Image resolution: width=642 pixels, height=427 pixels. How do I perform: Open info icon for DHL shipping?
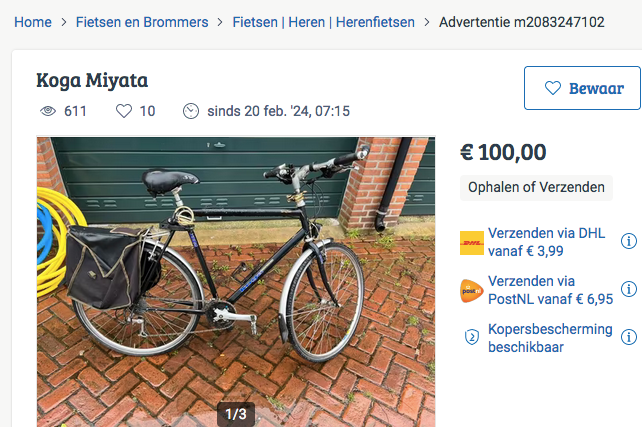(629, 241)
